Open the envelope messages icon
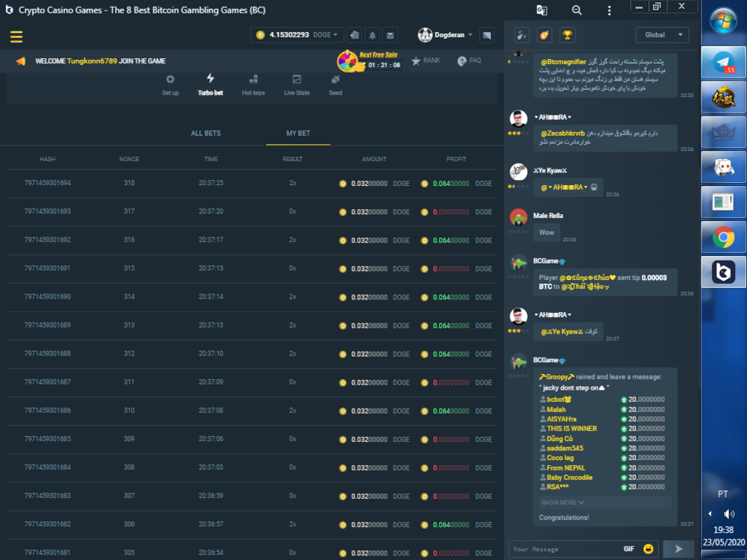The width and height of the screenshot is (747, 560). click(x=390, y=34)
